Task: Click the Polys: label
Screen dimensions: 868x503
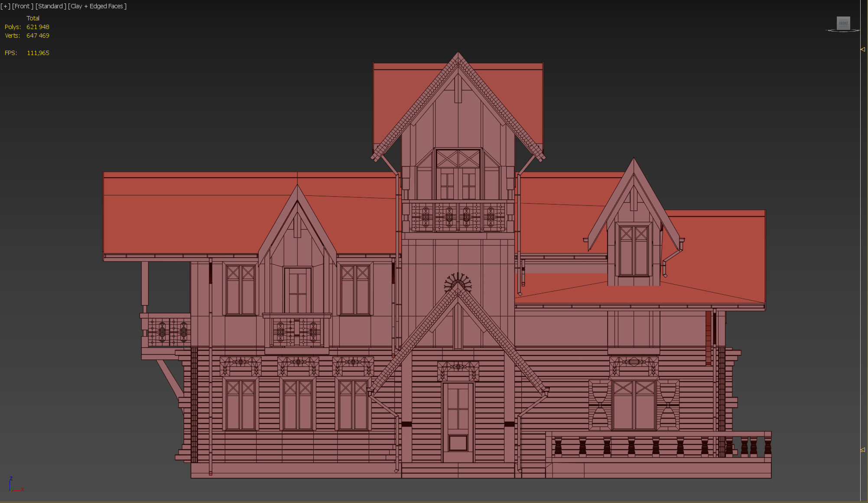Action: (x=13, y=27)
